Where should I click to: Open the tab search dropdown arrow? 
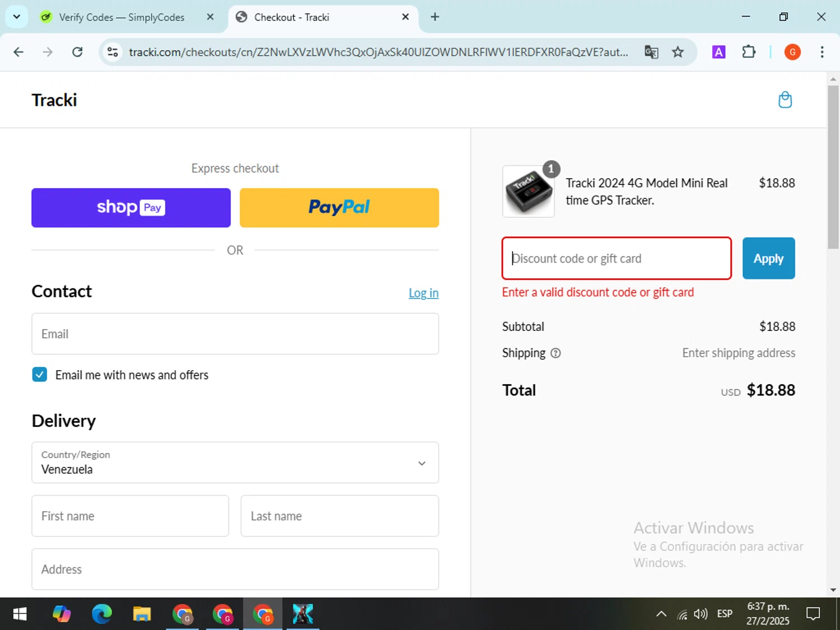click(x=17, y=17)
